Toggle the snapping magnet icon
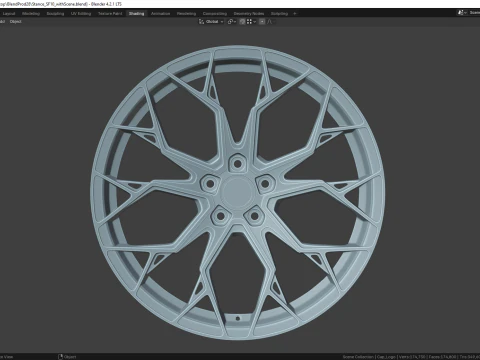 tap(242, 22)
